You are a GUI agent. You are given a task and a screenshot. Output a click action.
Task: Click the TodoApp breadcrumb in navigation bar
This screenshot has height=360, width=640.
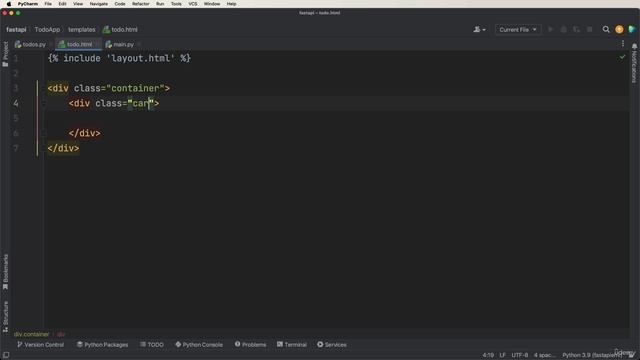(47, 29)
